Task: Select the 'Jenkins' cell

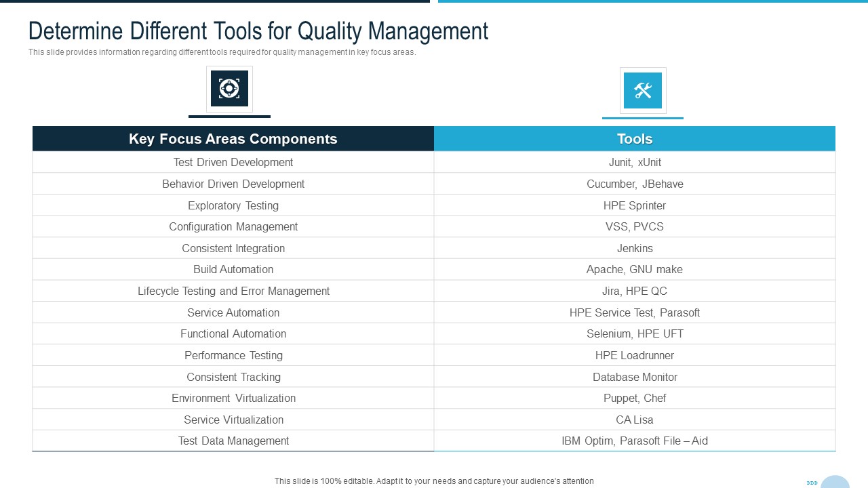Action: (635, 248)
